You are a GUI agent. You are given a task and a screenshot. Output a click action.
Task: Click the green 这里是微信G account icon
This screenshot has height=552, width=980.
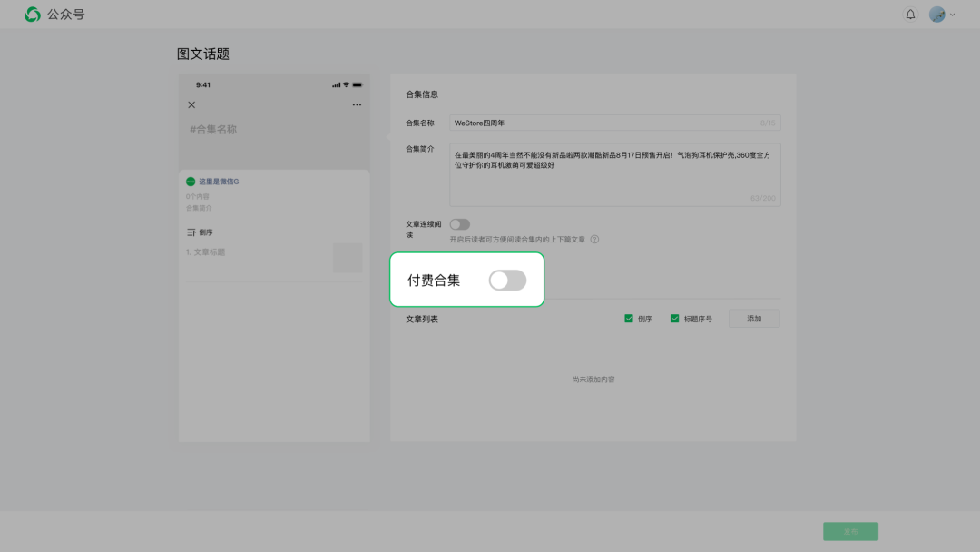pos(189,182)
